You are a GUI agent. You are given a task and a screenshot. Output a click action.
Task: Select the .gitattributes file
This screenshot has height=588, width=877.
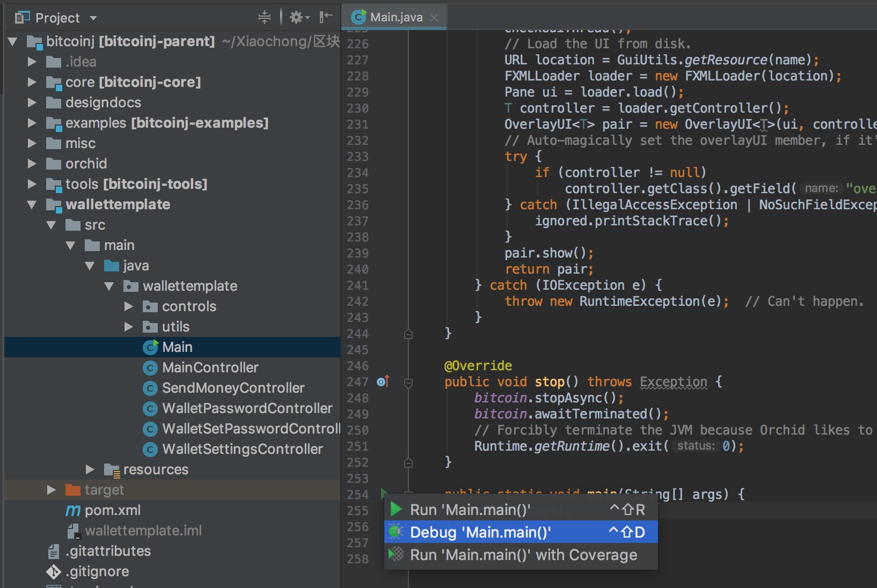tap(108, 551)
